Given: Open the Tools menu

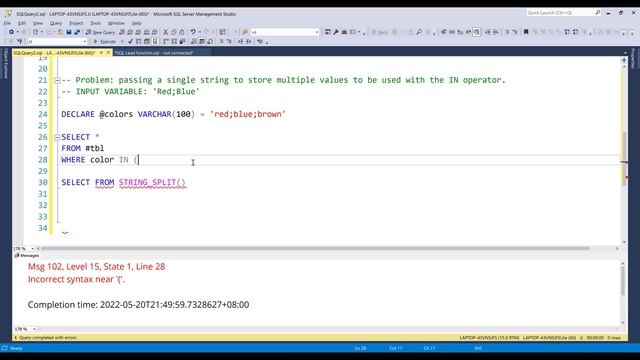Looking at the screenshot, I should tap(95, 23).
